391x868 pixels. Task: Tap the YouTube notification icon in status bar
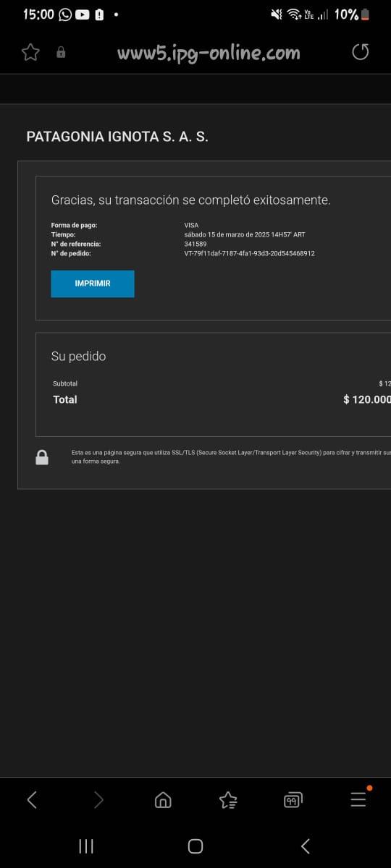coord(83,14)
